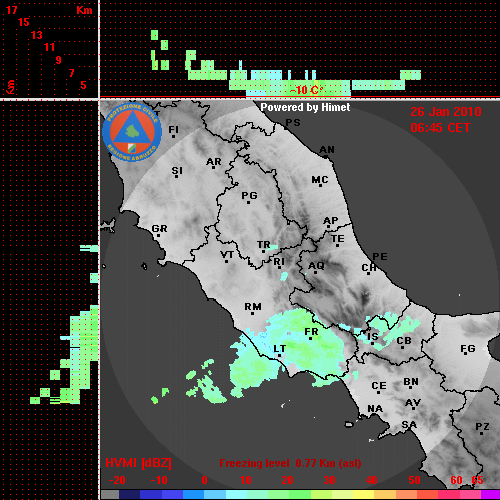
Task: Click the PE city label on map
Action: [380, 257]
